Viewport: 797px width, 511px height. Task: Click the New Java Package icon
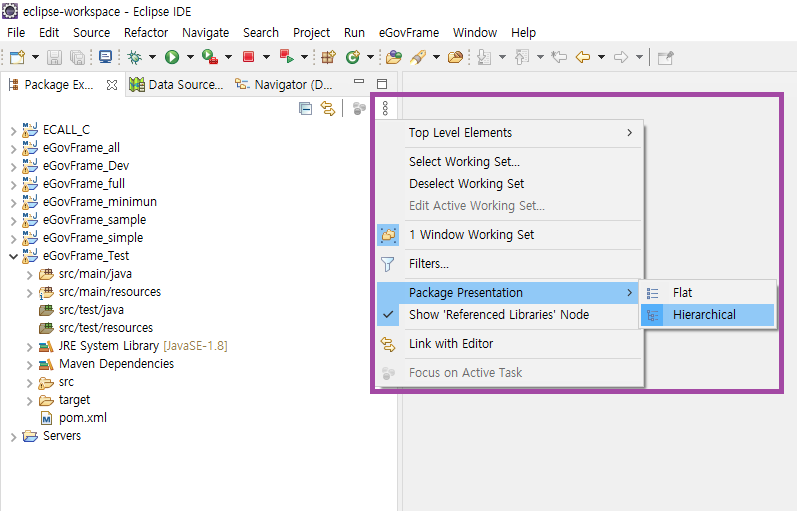[x=328, y=57]
